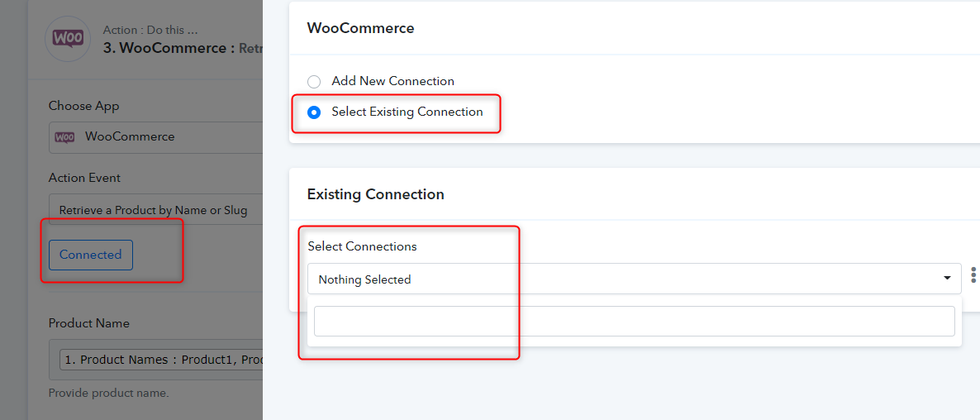Click the Add New Connection label text
Screen dimensions: 980x420
[392, 81]
